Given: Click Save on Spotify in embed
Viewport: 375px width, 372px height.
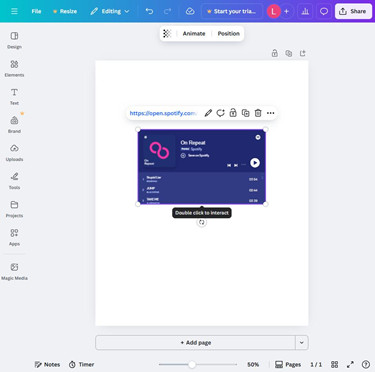Looking at the screenshot, I should [x=195, y=155].
